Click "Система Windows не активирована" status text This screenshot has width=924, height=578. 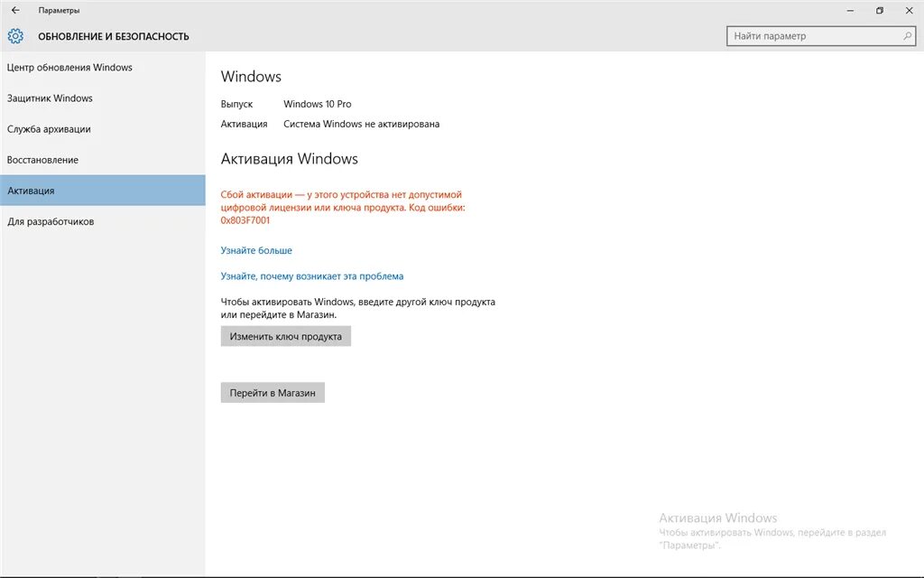361,124
